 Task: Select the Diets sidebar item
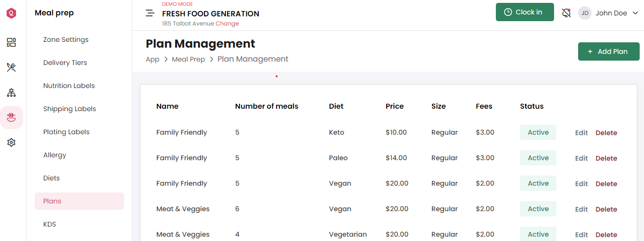pyautogui.click(x=51, y=178)
